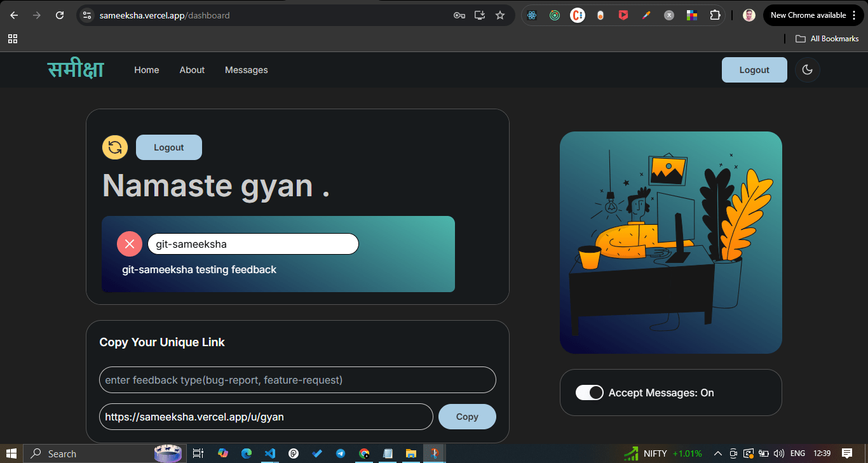
Task: Go back with browser back arrow
Action: pyautogui.click(x=14, y=15)
